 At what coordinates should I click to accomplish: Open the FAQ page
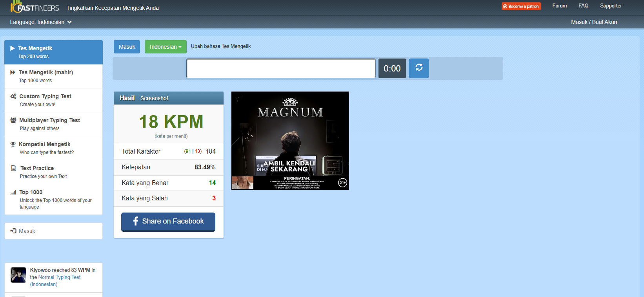tap(583, 6)
